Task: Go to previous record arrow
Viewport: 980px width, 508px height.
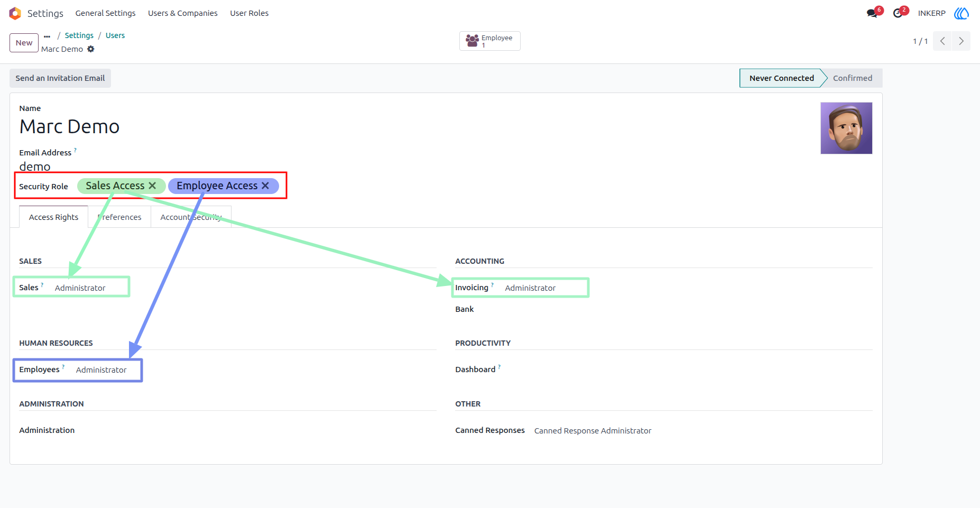Action: pyautogui.click(x=942, y=41)
